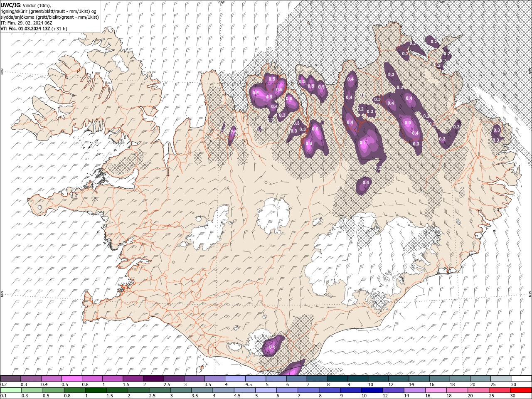Click the '15W' longitude label on top edge

point(440,2)
